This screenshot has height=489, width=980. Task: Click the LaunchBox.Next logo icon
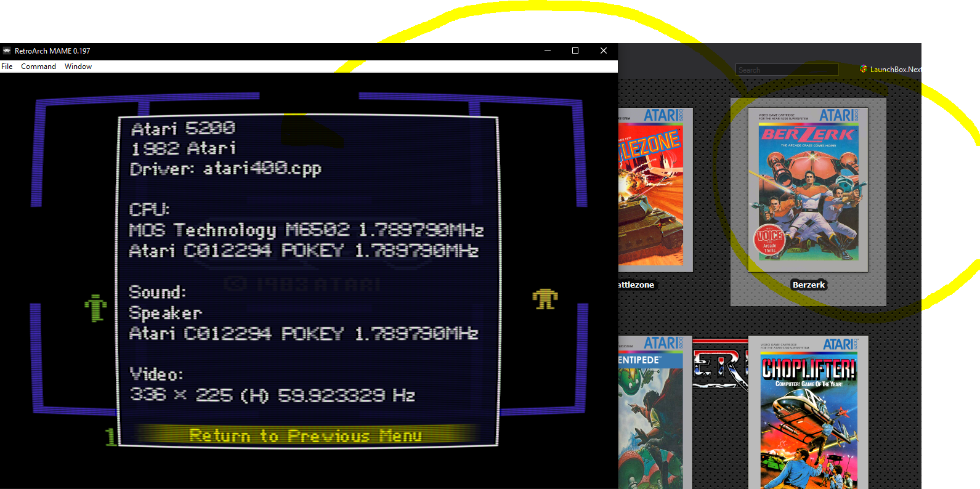point(864,69)
